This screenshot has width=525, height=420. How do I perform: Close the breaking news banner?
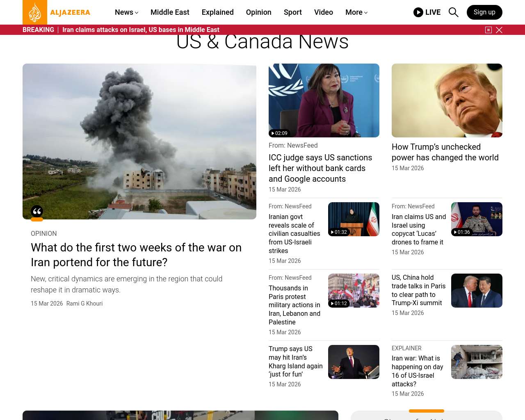coord(499,30)
